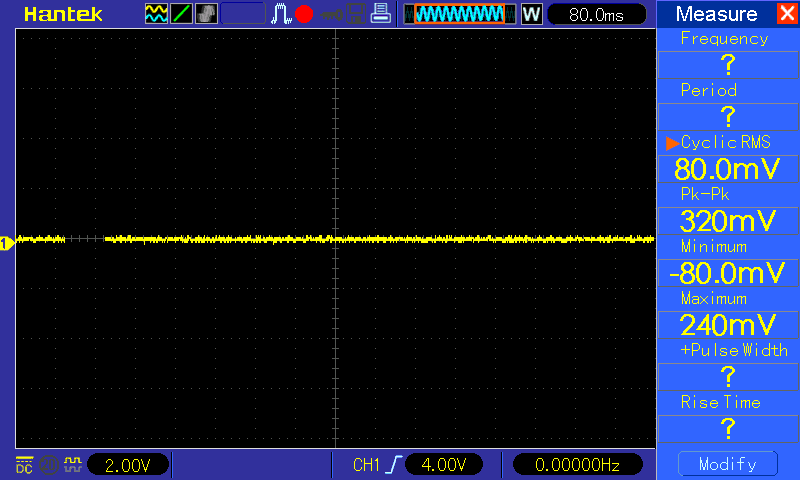Image resolution: width=800 pixels, height=480 pixels.
Task: Click the Modify button
Action: (728, 464)
